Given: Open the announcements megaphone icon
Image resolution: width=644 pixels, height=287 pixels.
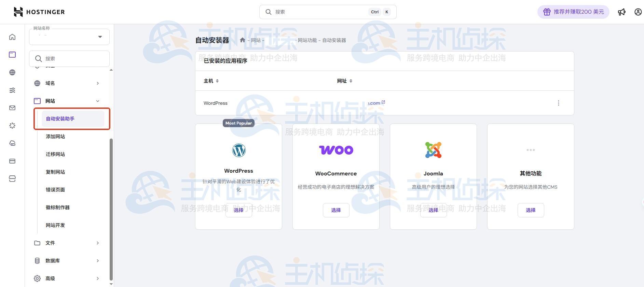Looking at the screenshot, I should 621,12.
